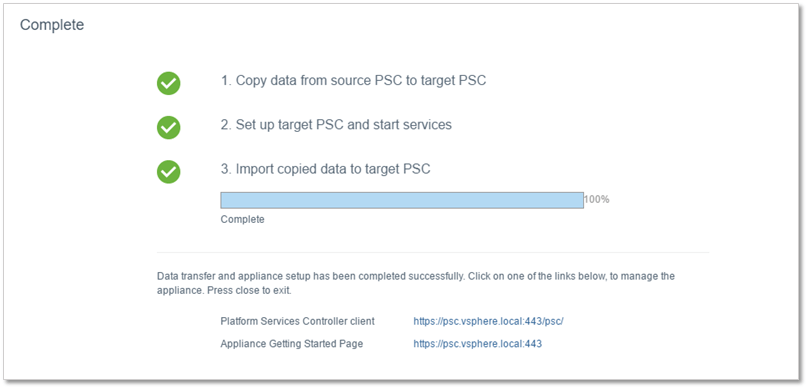Open the Appliance Getting Started Page link
This screenshot has width=808, height=389.
tap(477, 344)
